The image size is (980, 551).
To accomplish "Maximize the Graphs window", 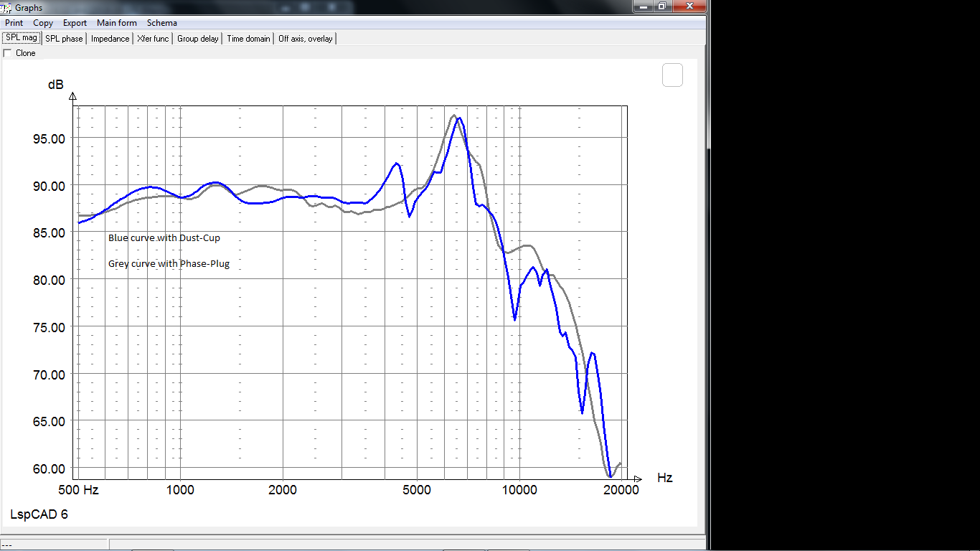I will click(662, 6).
